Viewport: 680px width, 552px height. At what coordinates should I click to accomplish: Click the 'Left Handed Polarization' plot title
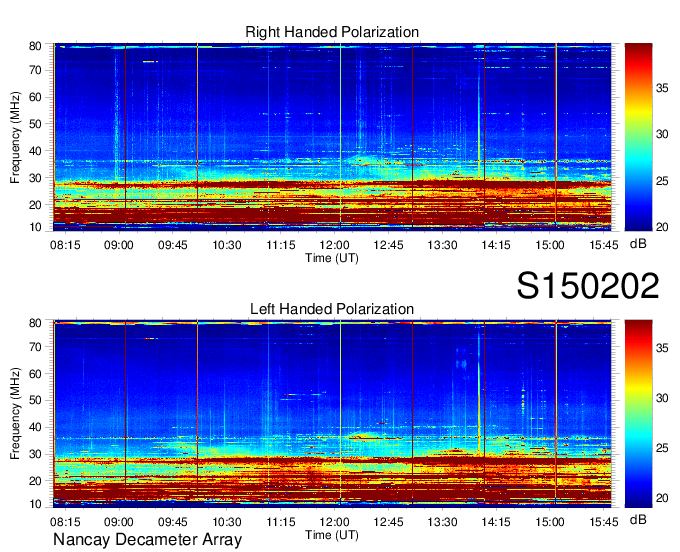click(x=332, y=309)
